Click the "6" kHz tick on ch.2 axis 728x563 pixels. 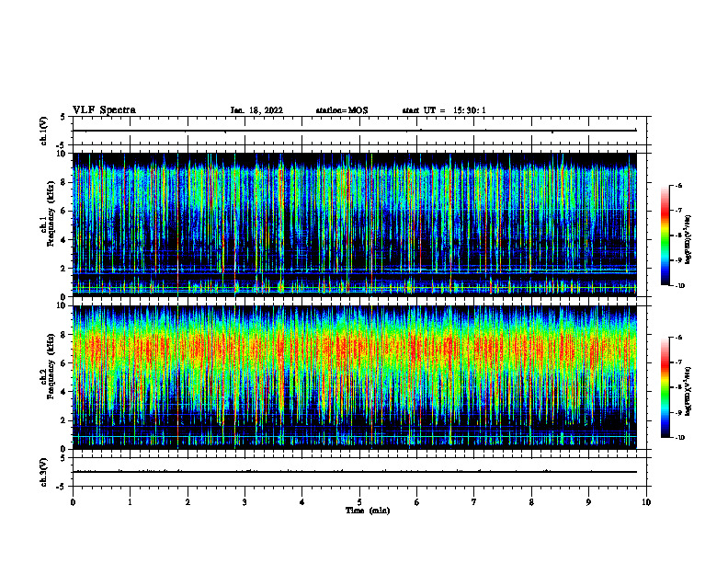(64, 363)
